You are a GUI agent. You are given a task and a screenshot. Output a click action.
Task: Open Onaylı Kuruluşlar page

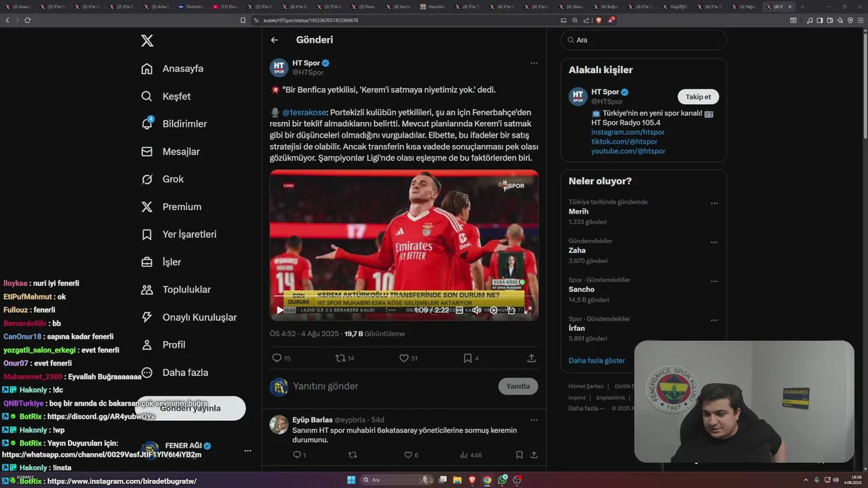tap(189, 317)
